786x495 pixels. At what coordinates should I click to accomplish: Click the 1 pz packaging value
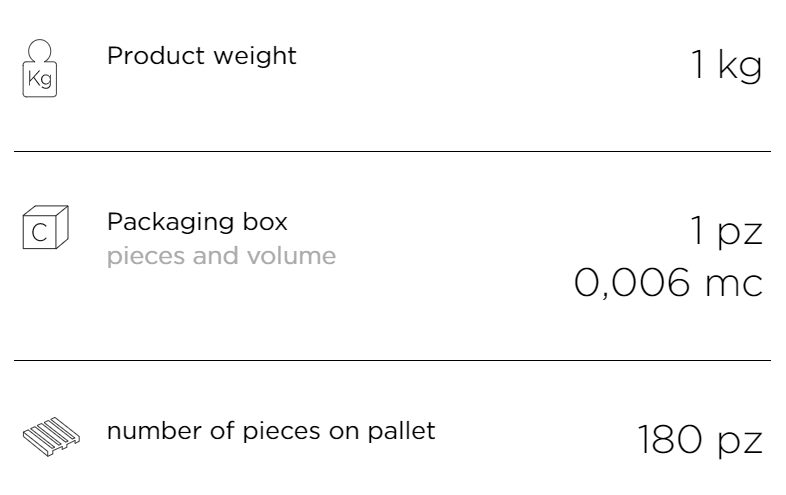pos(726,231)
